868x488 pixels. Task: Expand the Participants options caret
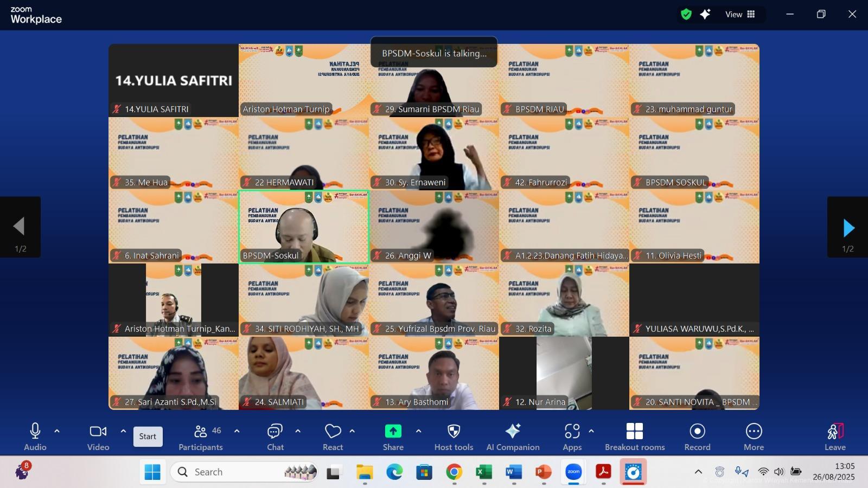click(x=237, y=431)
